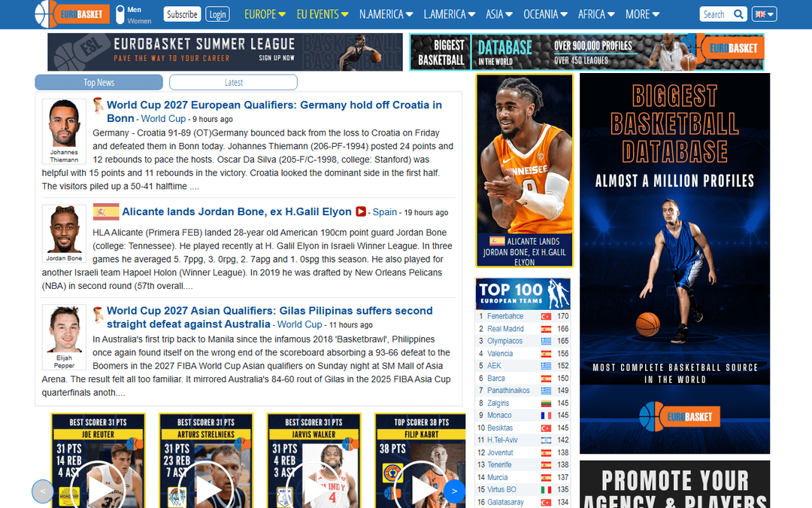The height and width of the screenshot is (508, 812).
Task: Click the Subscribe button
Action: tap(182, 14)
